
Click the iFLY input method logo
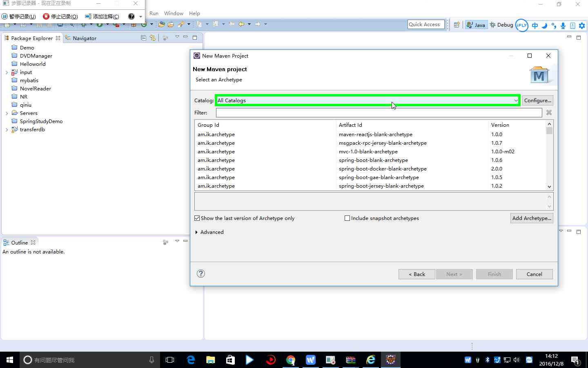click(x=522, y=25)
